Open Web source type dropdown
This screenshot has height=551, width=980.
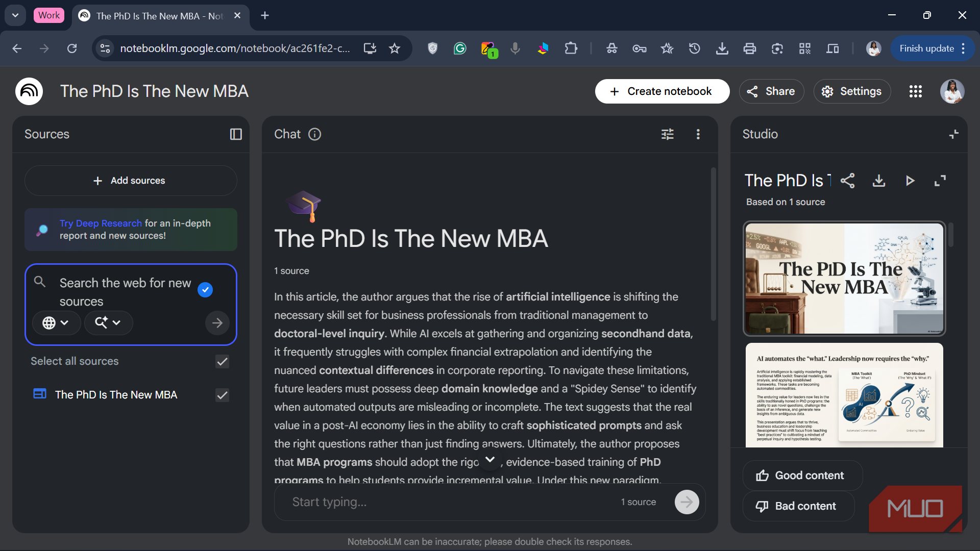(x=56, y=323)
